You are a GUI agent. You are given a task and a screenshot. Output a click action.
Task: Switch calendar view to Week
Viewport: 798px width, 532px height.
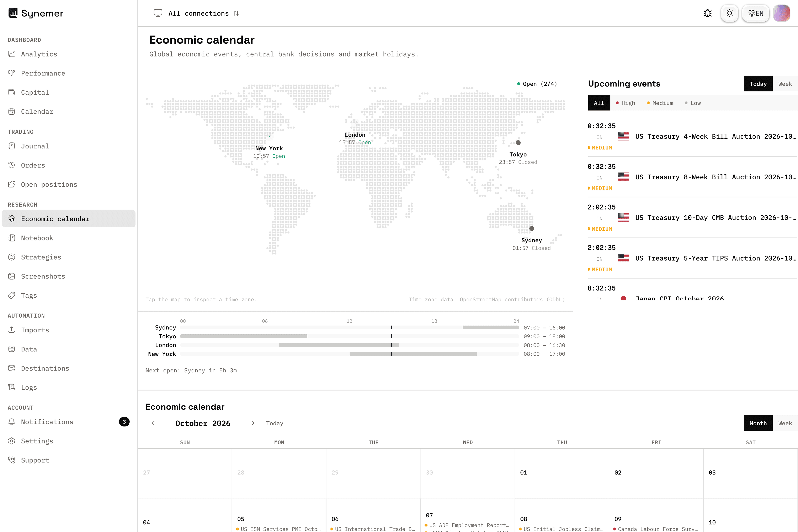pyautogui.click(x=785, y=423)
